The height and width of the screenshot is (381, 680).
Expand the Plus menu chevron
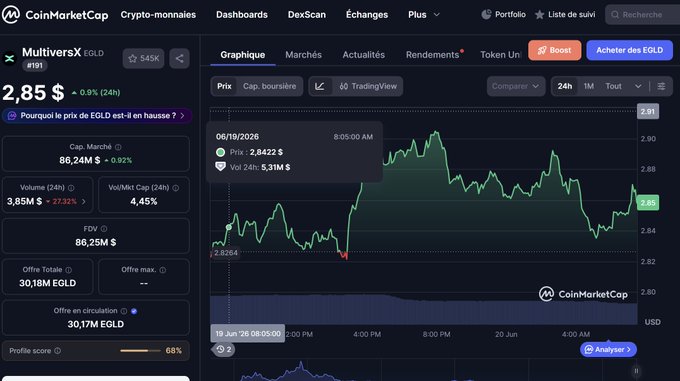(x=437, y=15)
